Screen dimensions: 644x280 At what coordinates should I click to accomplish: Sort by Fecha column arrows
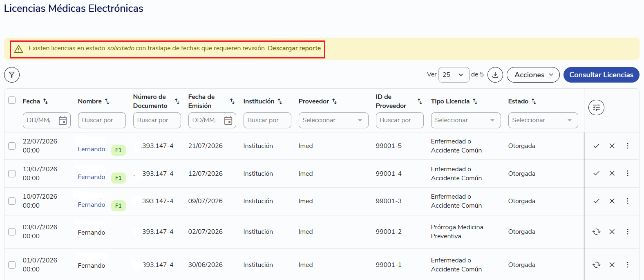(45, 101)
